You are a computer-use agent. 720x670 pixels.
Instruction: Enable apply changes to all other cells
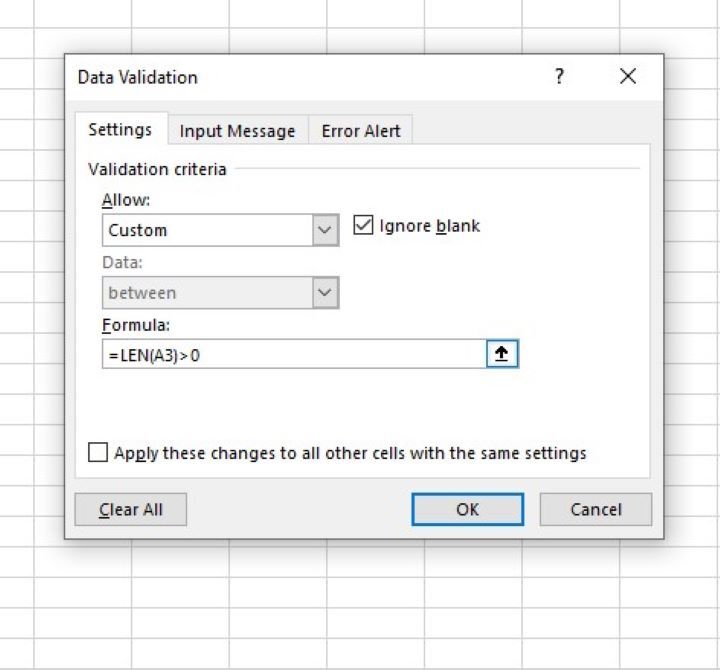point(98,453)
